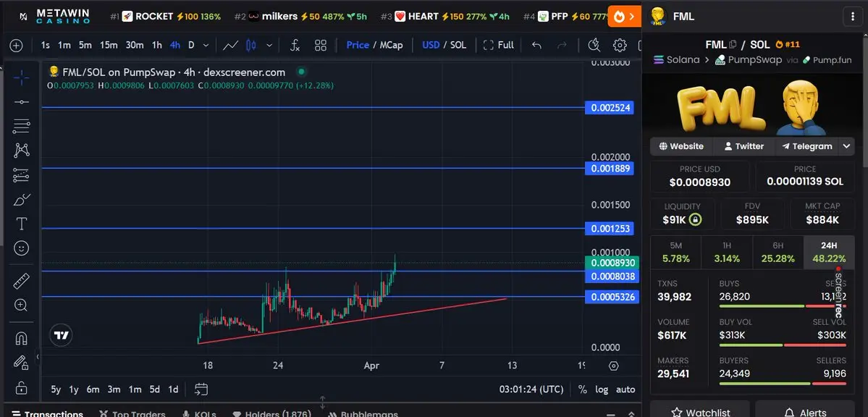Select the 6H stats tab
The width and height of the screenshot is (868, 417).
(778, 253)
